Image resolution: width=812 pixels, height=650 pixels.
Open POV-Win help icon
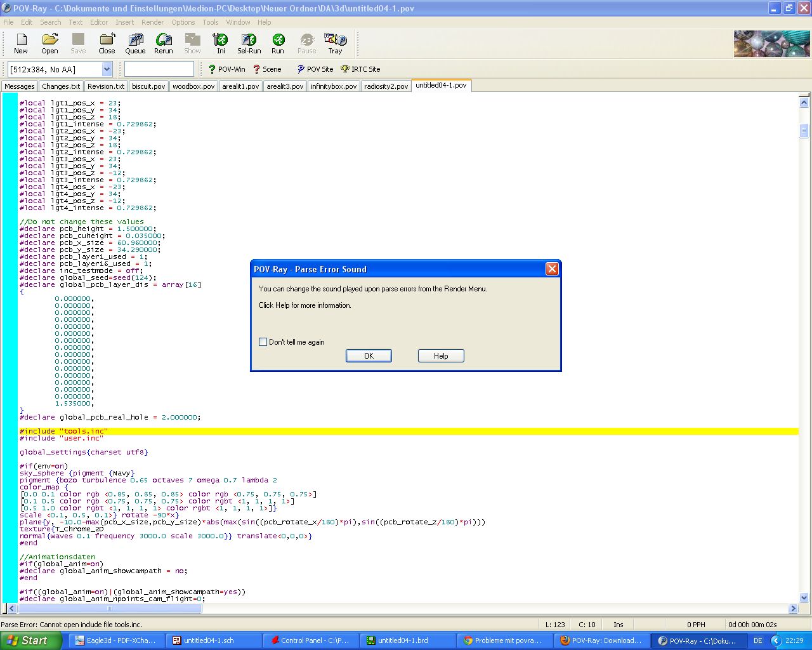tap(226, 69)
